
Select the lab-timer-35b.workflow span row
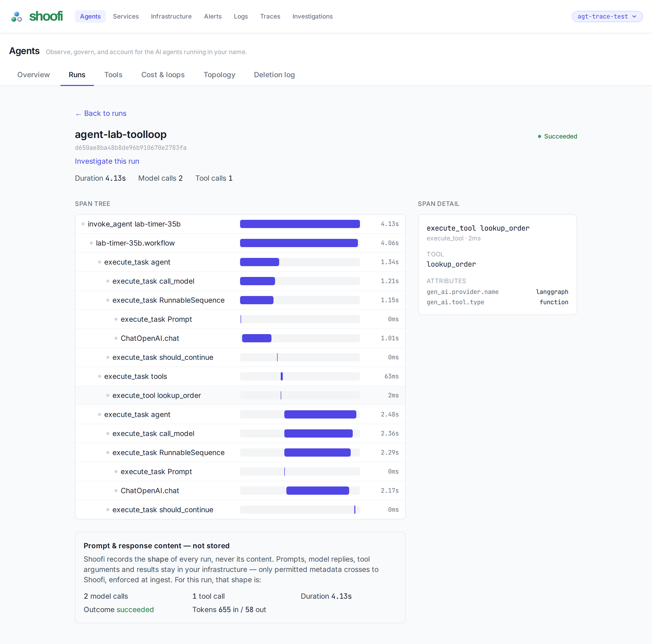click(x=240, y=243)
